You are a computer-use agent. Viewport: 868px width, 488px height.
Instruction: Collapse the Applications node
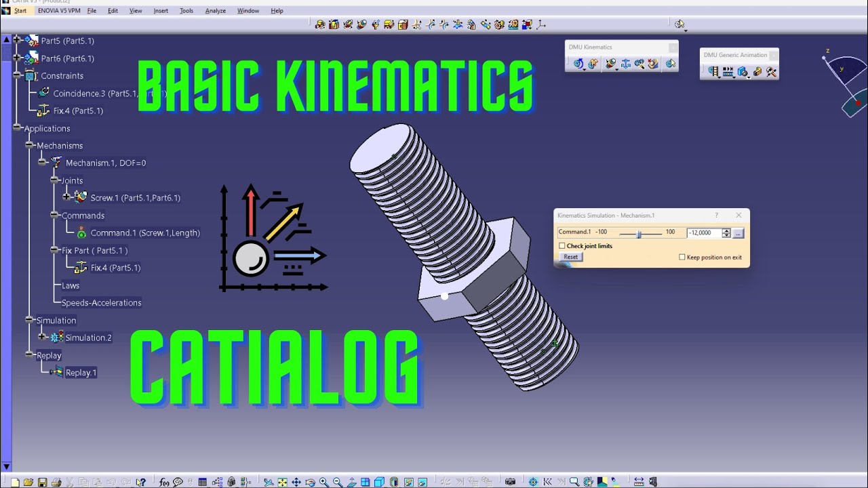[17, 128]
